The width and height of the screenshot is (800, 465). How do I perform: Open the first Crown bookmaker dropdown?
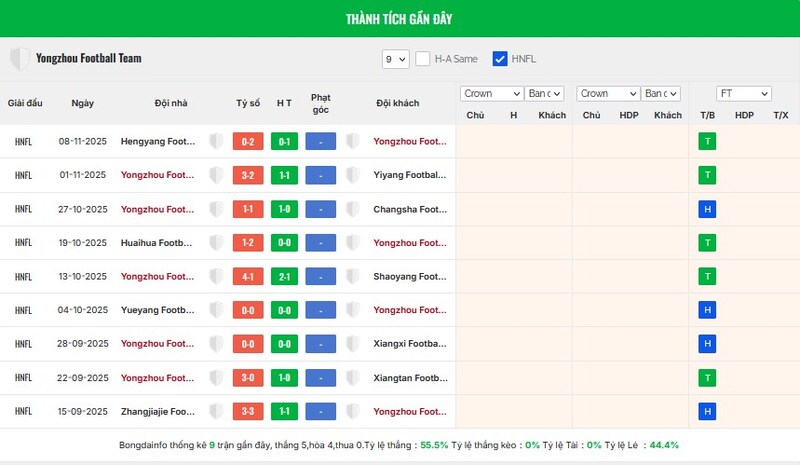coord(491,93)
